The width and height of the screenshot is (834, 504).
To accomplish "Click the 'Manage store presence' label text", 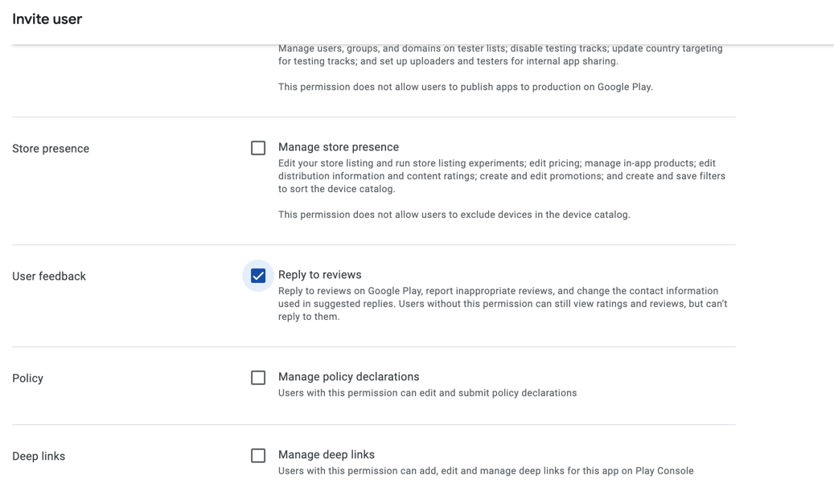I will [338, 147].
